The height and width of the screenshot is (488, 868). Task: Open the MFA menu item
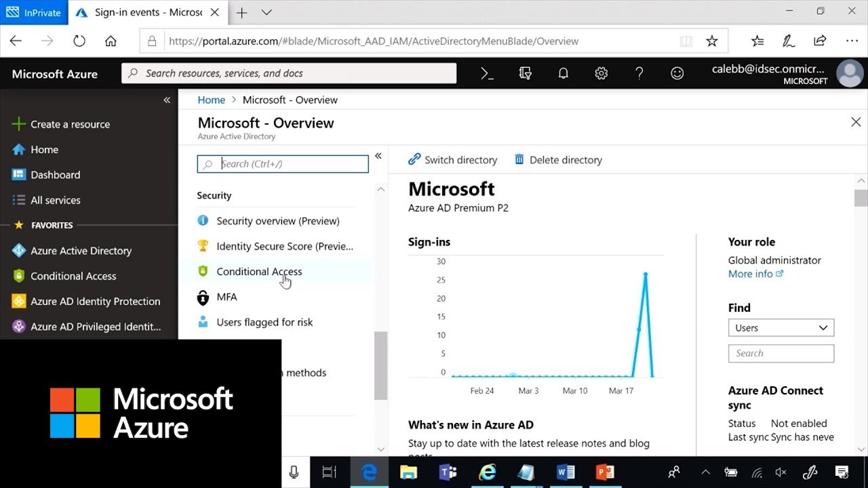coord(217,297)
